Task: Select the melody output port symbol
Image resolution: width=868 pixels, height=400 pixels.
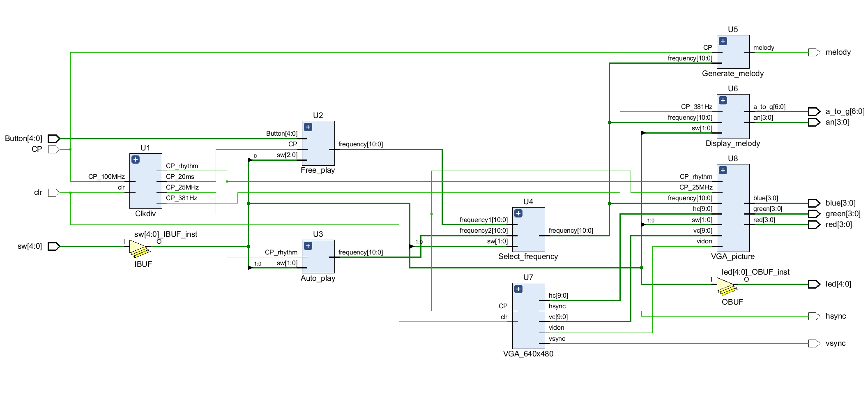Action: [814, 52]
